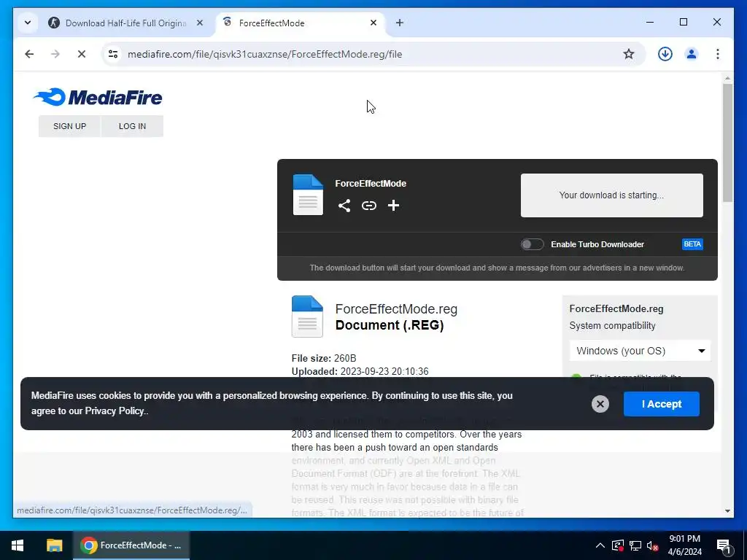Open Chrome downloads icon
Screen dimensions: 747x560
tap(665, 54)
